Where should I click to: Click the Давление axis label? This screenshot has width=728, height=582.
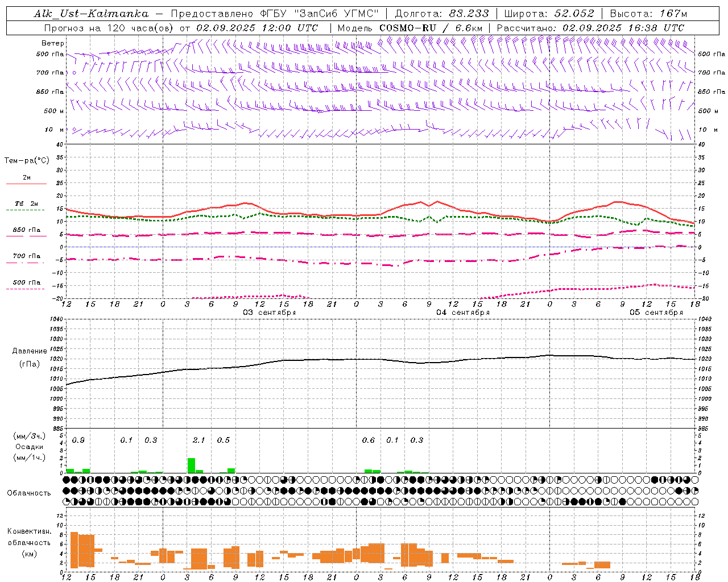pos(30,351)
